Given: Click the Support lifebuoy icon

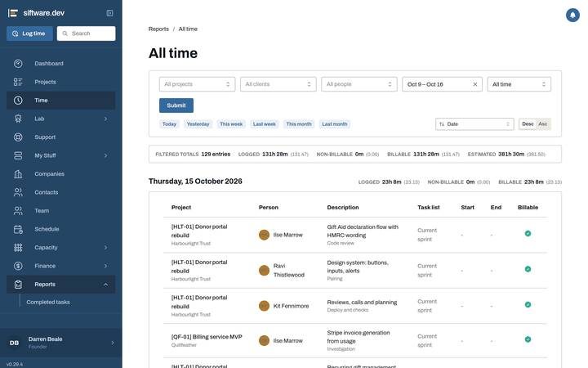Looking at the screenshot, I should 18,137.
